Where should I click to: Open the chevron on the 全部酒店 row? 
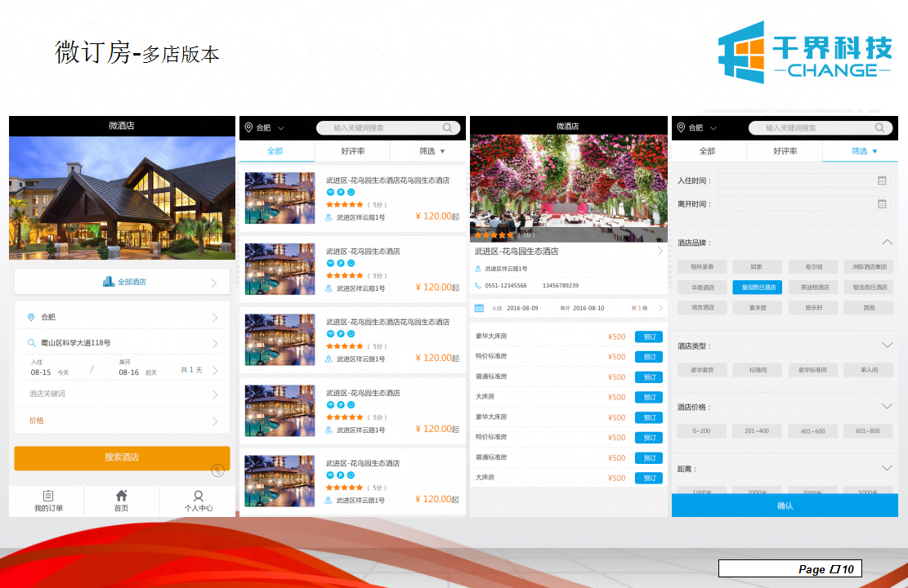(214, 283)
